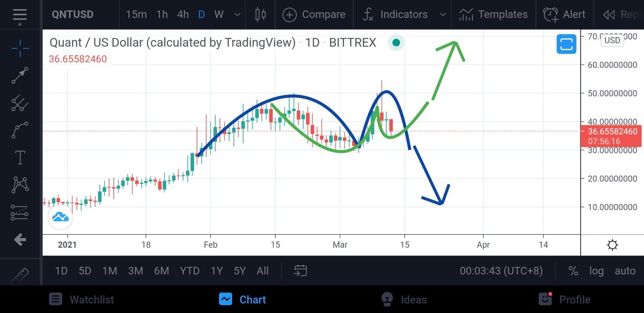Select the long position forecasting tool
644x313 pixels.
pos(20,213)
